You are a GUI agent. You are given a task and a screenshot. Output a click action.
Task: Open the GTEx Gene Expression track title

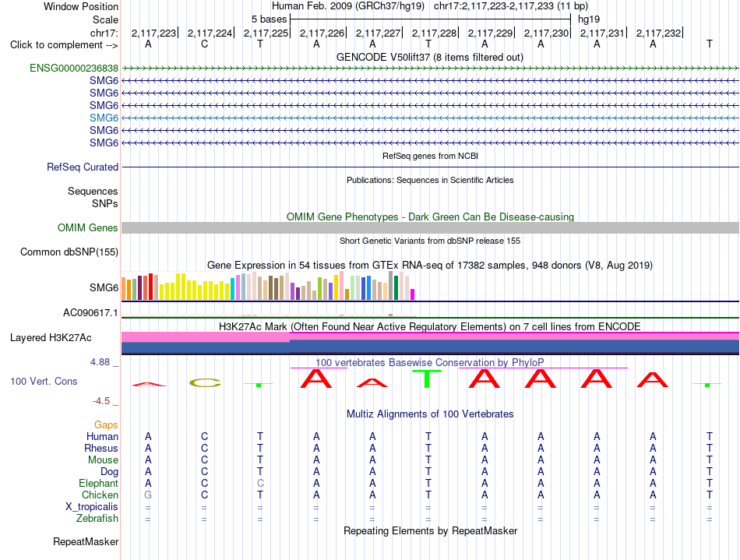(x=430, y=265)
